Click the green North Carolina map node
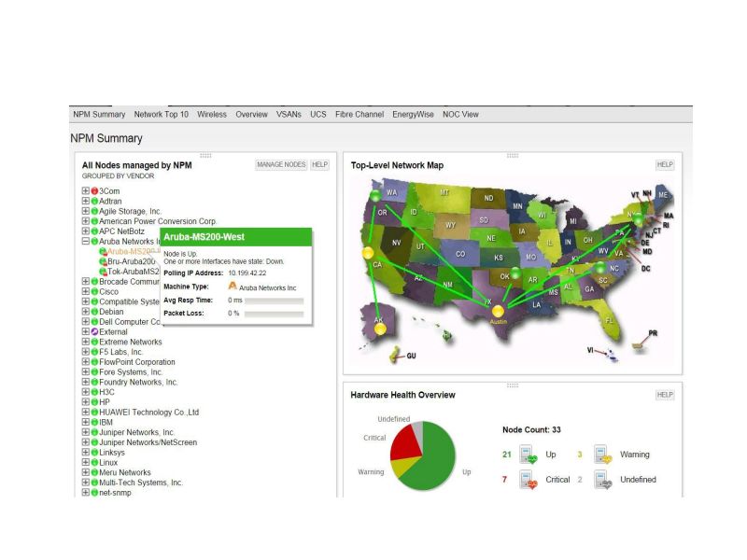The image size is (747, 560). pos(600,267)
